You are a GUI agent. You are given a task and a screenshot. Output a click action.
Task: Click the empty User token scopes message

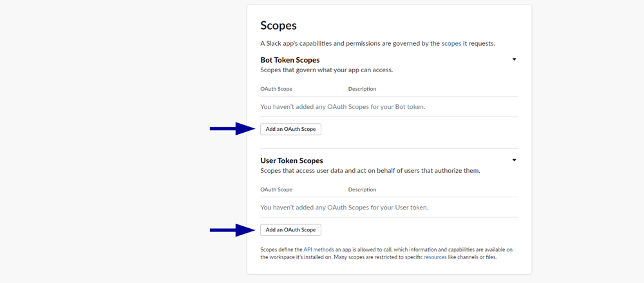pyautogui.click(x=344, y=208)
